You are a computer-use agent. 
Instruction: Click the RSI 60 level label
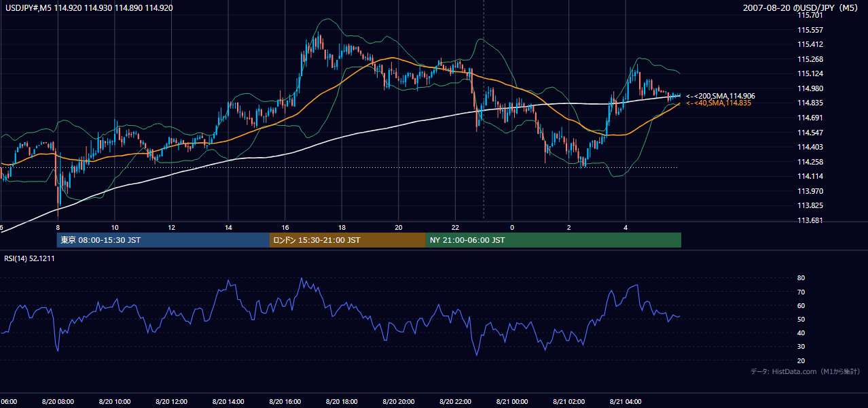click(801, 305)
